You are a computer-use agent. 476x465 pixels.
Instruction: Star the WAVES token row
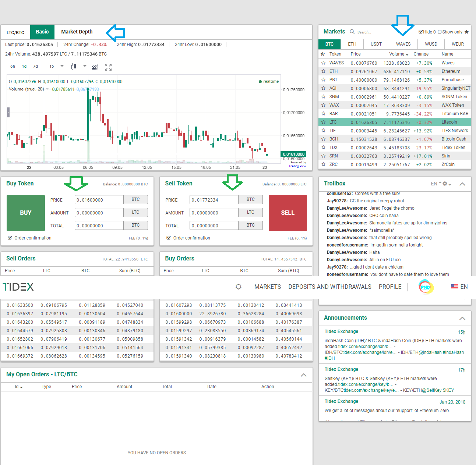[323, 63]
